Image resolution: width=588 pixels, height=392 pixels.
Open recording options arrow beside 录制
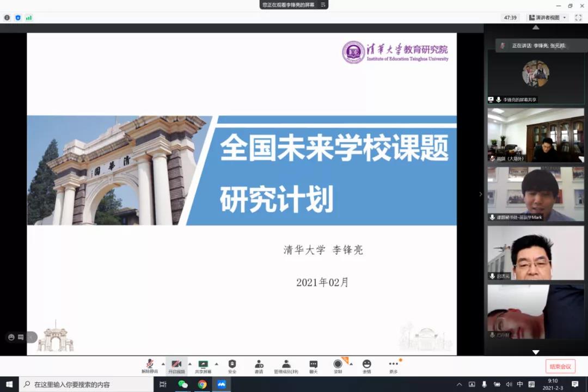(351, 364)
